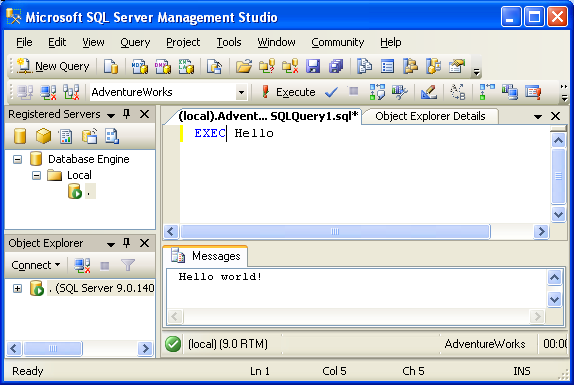Click Display Estimated Execution Plan icon
Screen dimensions: 574x385
point(377,92)
